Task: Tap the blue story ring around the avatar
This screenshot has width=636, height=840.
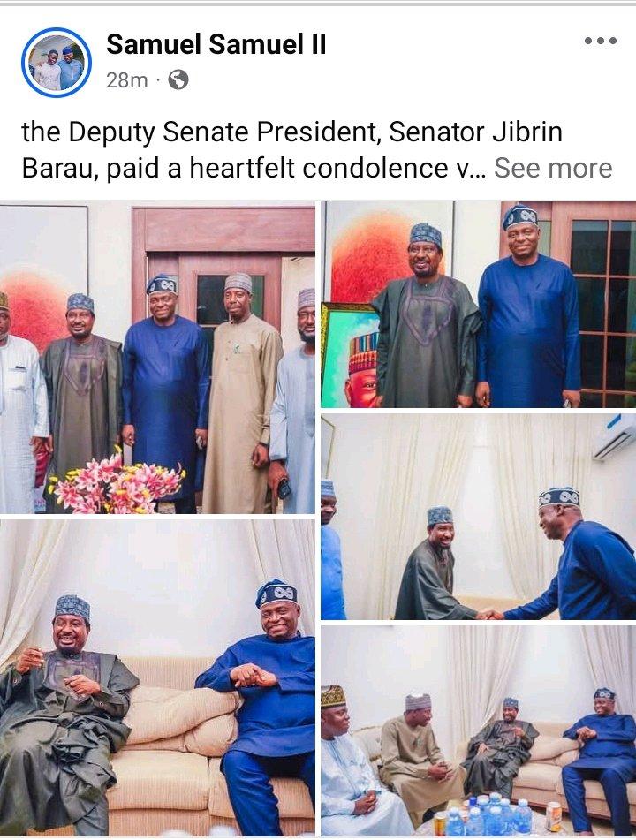Action: click(57, 63)
